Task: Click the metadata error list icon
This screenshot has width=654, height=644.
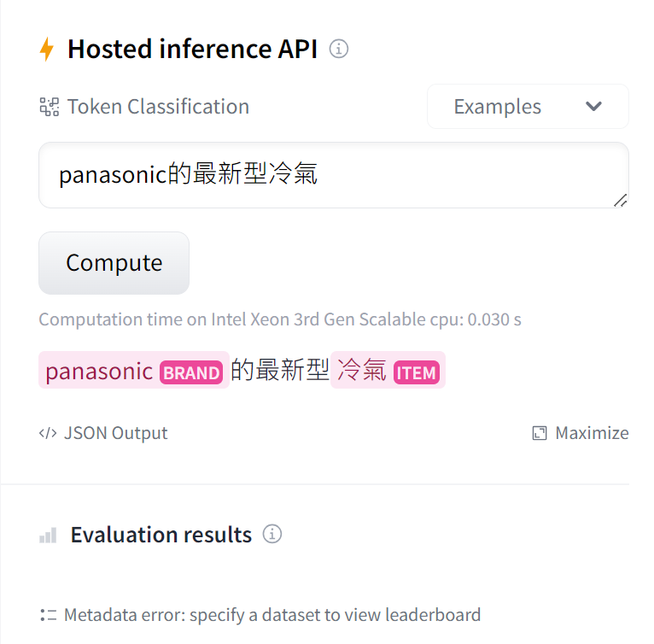Action: coord(48,615)
